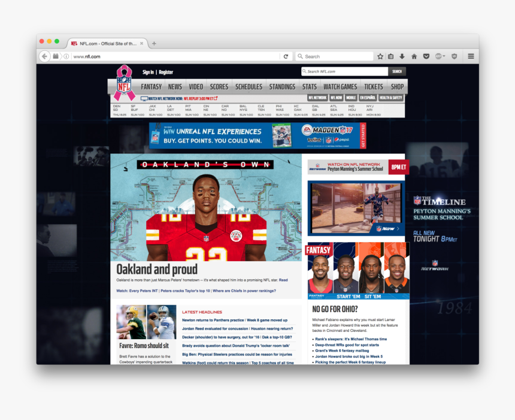Close the NFL.com tab
The height and width of the screenshot is (420, 515).
click(x=141, y=43)
